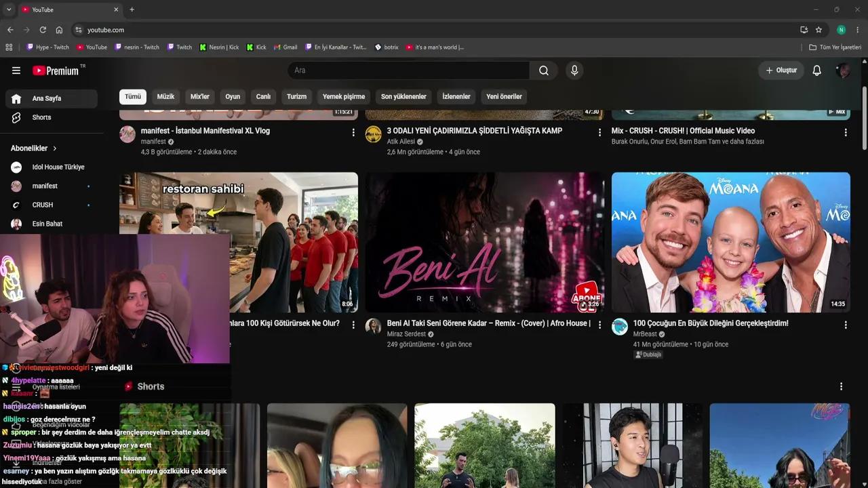Viewport: 868px width, 488px height.
Task: Open the Beni Al Remix thumbnail
Action: coord(485,243)
